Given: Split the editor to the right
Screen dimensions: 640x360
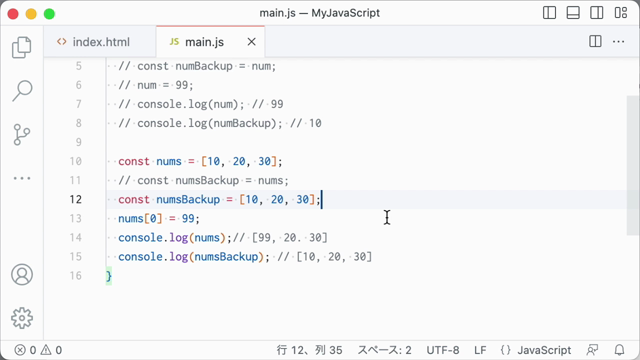Looking at the screenshot, I should click(595, 41).
